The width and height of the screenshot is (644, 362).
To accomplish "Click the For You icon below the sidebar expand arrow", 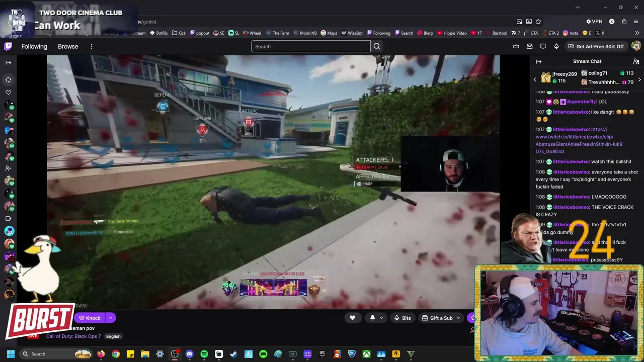I will click(x=9, y=79).
